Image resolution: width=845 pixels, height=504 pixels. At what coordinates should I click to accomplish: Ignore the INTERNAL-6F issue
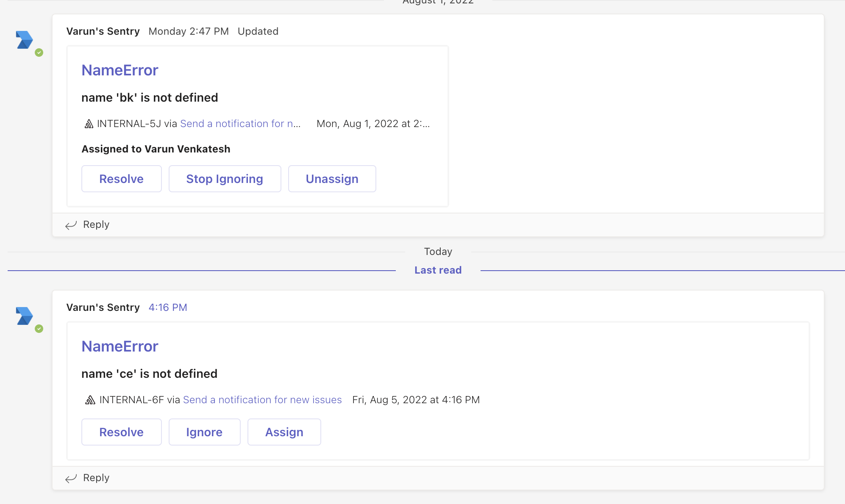click(x=204, y=432)
